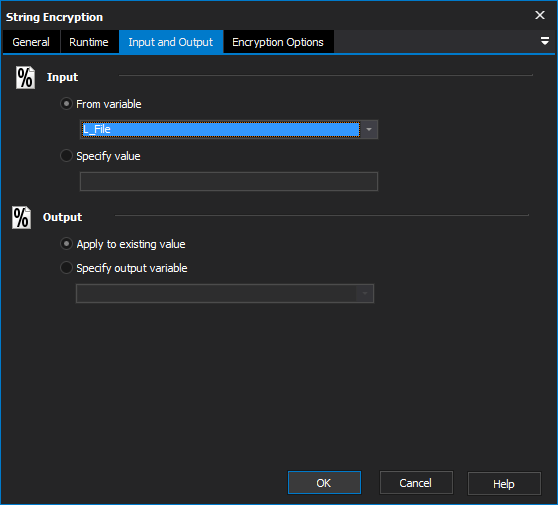Click the Specify value text field

[x=229, y=182]
